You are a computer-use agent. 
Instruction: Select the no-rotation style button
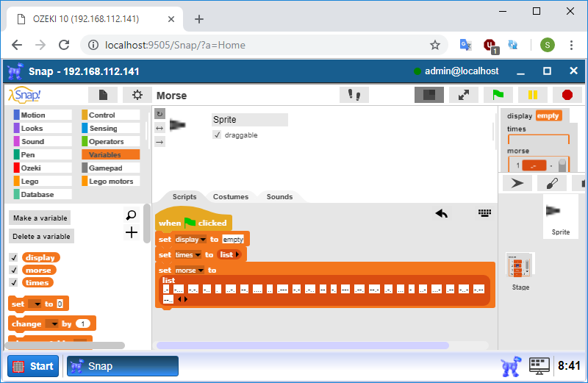pos(159,142)
